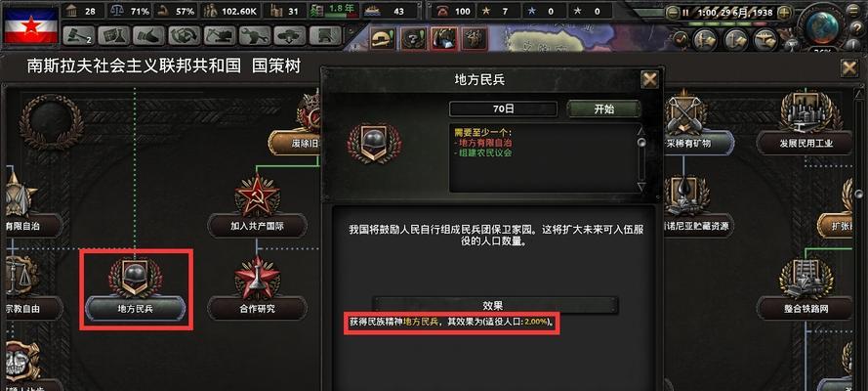Select the 加入共产国际 focus node
This screenshot has height=391, width=868.
click(x=258, y=226)
